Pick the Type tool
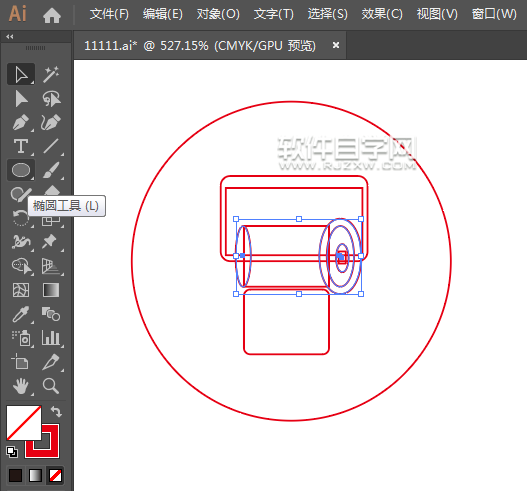The width and height of the screenshot is (527, 491). (x=21, y=147)
